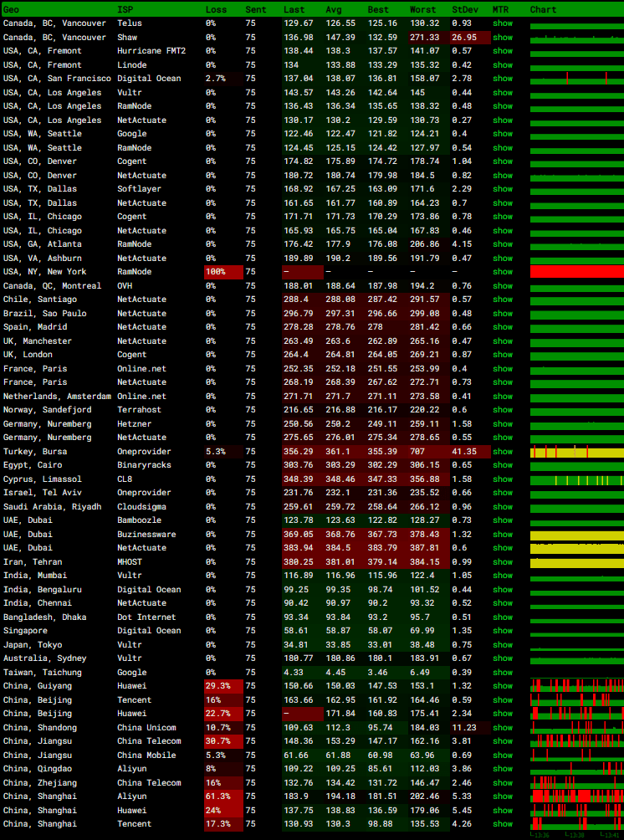Click the 29.3% loss for Guiyang
This screenshot has height=840, width=624.
tap(224, 686)
